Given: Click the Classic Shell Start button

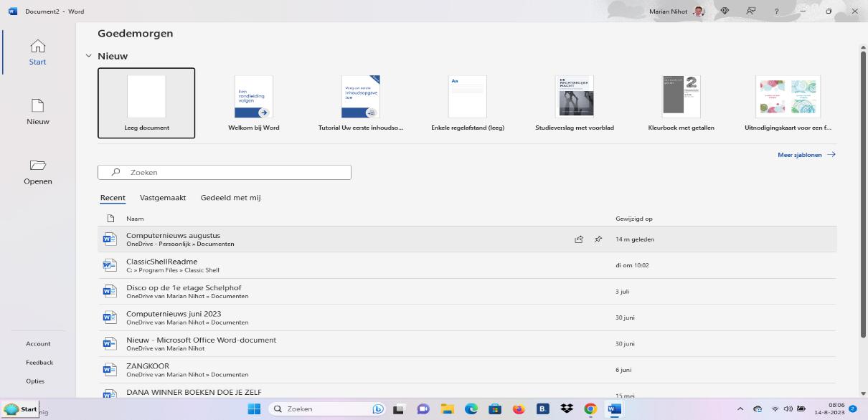Looking at the screenshot, I should click(21, 409).
